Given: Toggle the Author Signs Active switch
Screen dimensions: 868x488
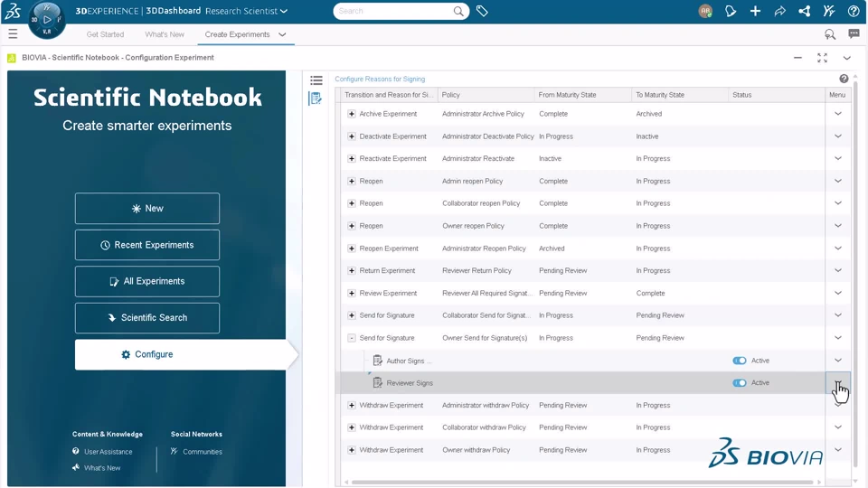Looking at the screenshot, I should pyautogui.click(x=739, y=361).
